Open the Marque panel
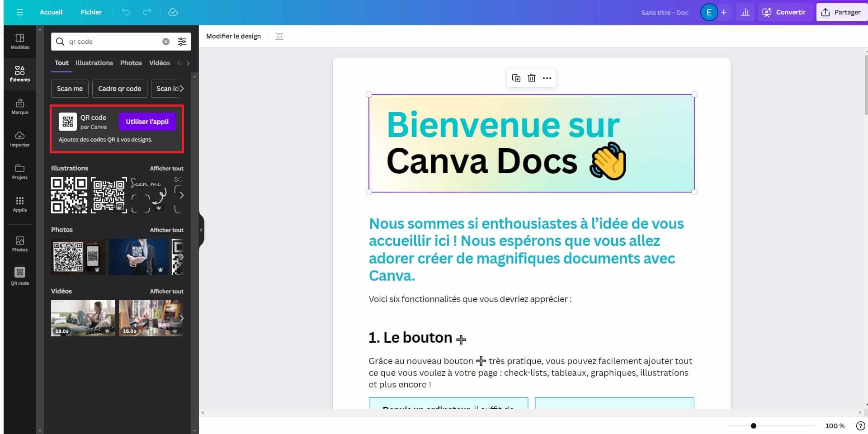Screen dimensions: 868x434 (x=19, y=107)
